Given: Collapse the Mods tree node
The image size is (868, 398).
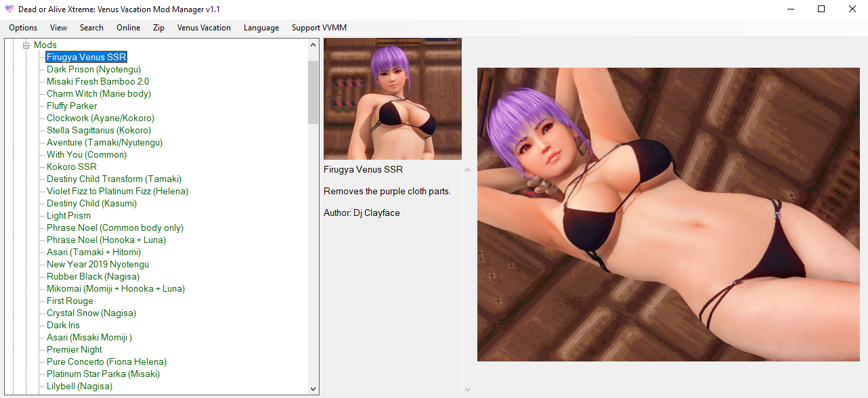Looking at the screenshot, I should coord(27,45).
